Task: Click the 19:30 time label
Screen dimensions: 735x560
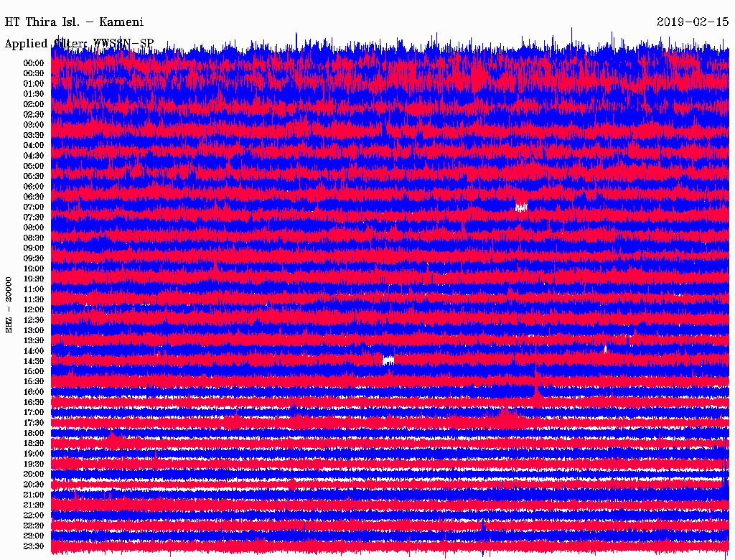Action: pyautogui.click(x=33, y=464)
